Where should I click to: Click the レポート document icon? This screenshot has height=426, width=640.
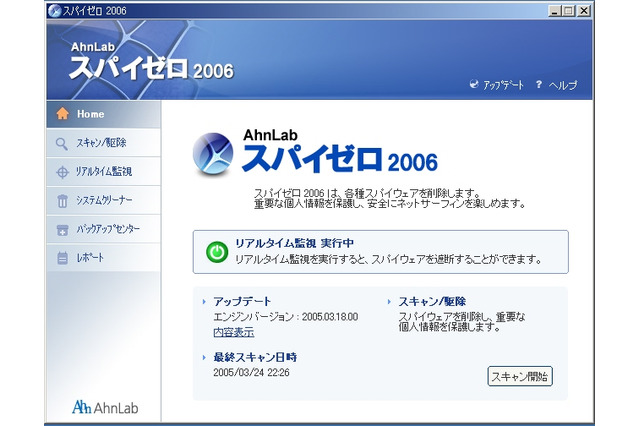tap(62, 258)
